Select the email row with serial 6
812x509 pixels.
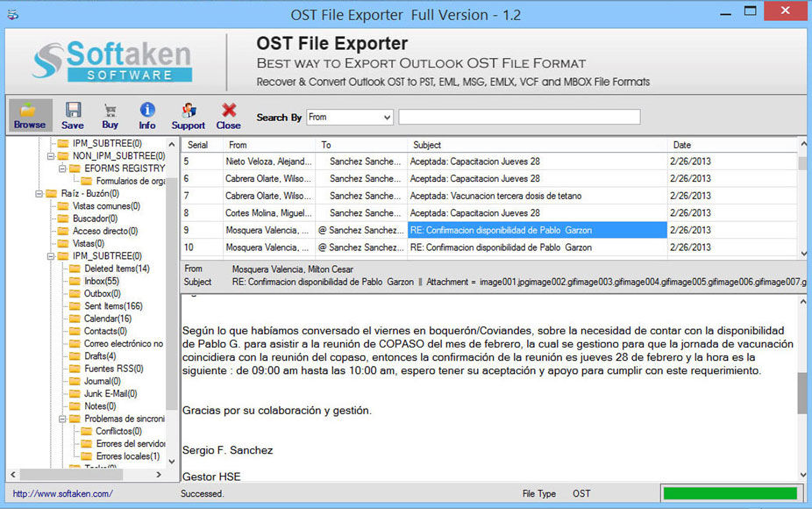pos(488,179)
